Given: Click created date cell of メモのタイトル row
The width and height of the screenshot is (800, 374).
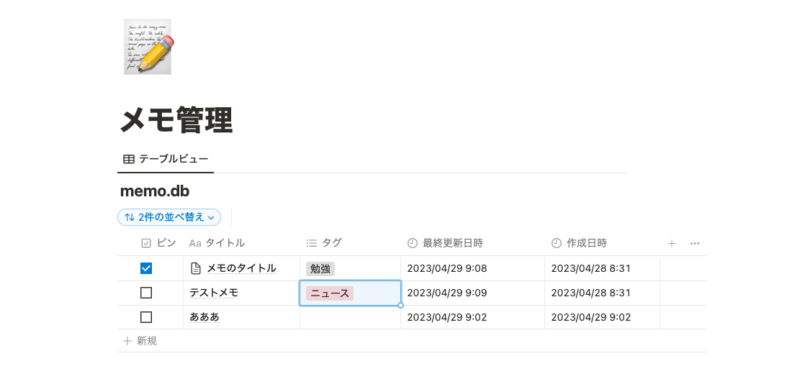Looking at the screenshot, I should (602, 268).
